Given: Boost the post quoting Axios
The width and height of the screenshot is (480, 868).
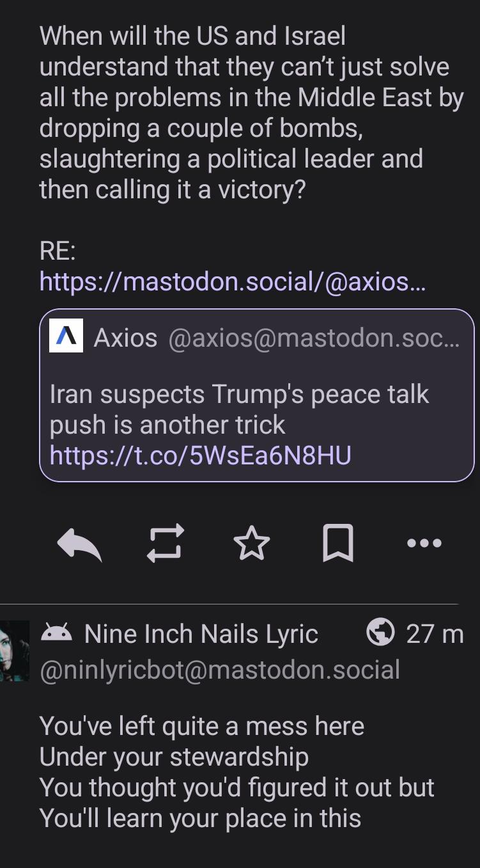Looking at the screenshot, I should (166, 543).
